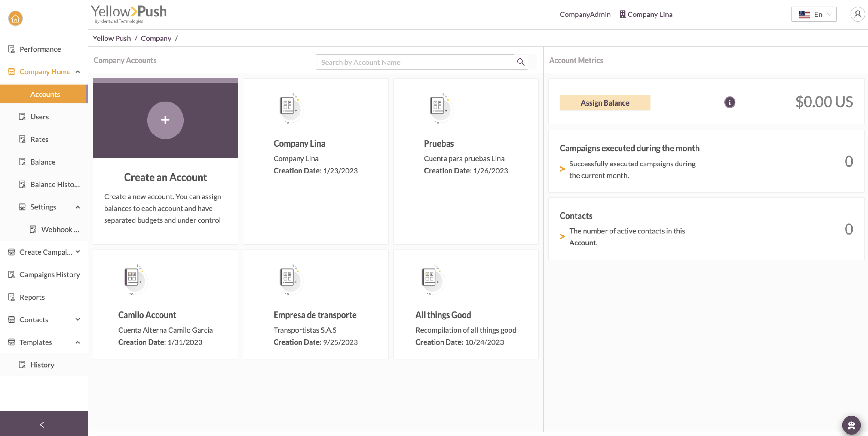Open the En language dropdown
Screen dimensions: 868x436
click(x=814, y=15)
